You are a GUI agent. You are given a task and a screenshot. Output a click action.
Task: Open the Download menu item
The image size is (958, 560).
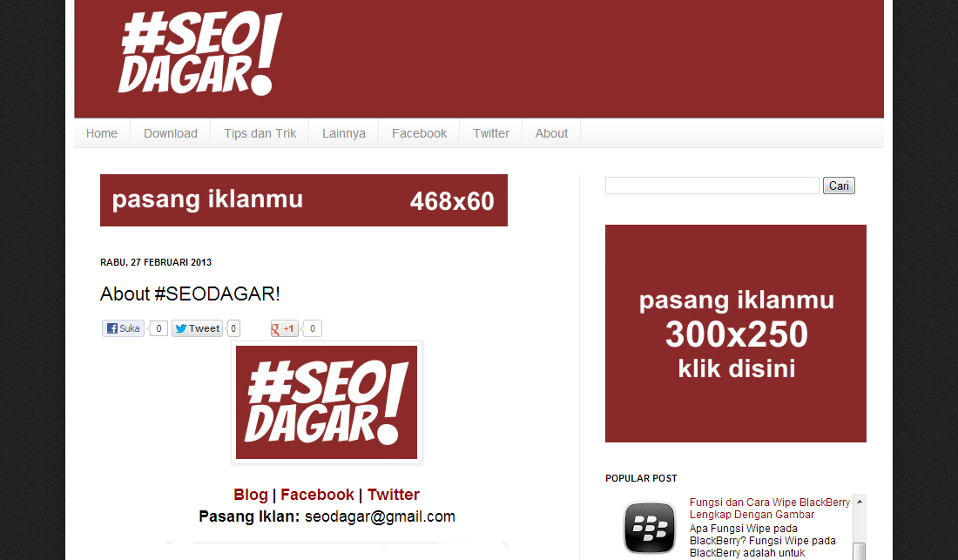pyautogui.click(x=171, y=133)
